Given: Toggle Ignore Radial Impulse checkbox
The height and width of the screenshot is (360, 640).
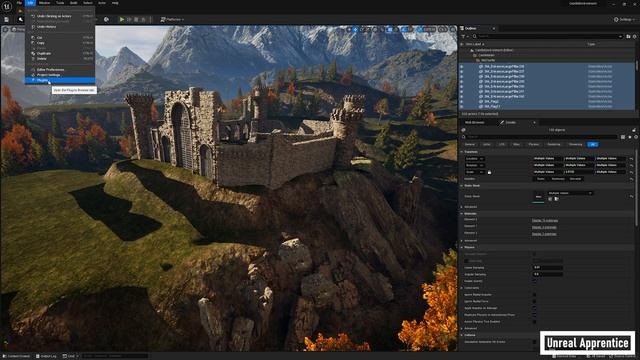Looking at the screenshot, I should (x=534, y=294).
